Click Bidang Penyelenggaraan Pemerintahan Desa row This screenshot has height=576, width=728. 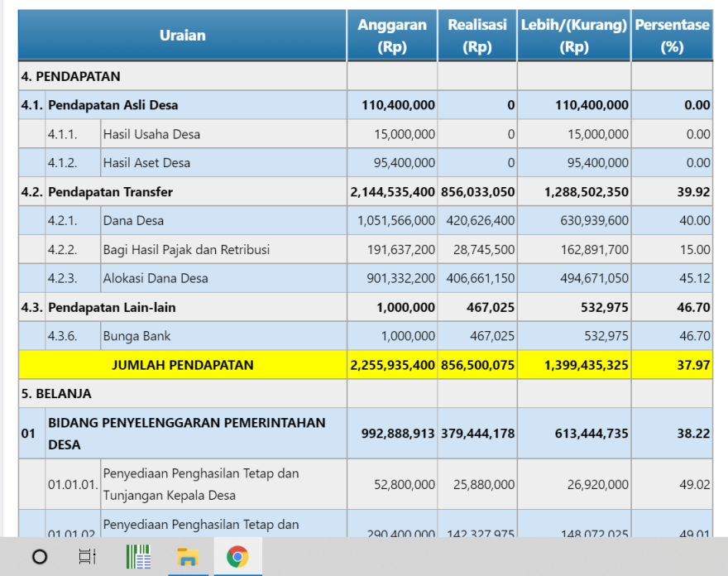pyautogui.click(x=186, y=434)
